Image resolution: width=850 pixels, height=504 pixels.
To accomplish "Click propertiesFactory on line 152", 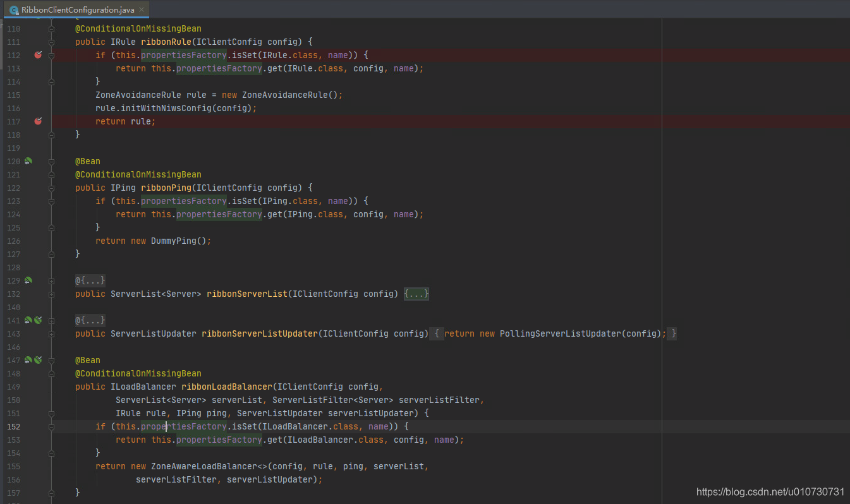I will [x=184, y=426].
